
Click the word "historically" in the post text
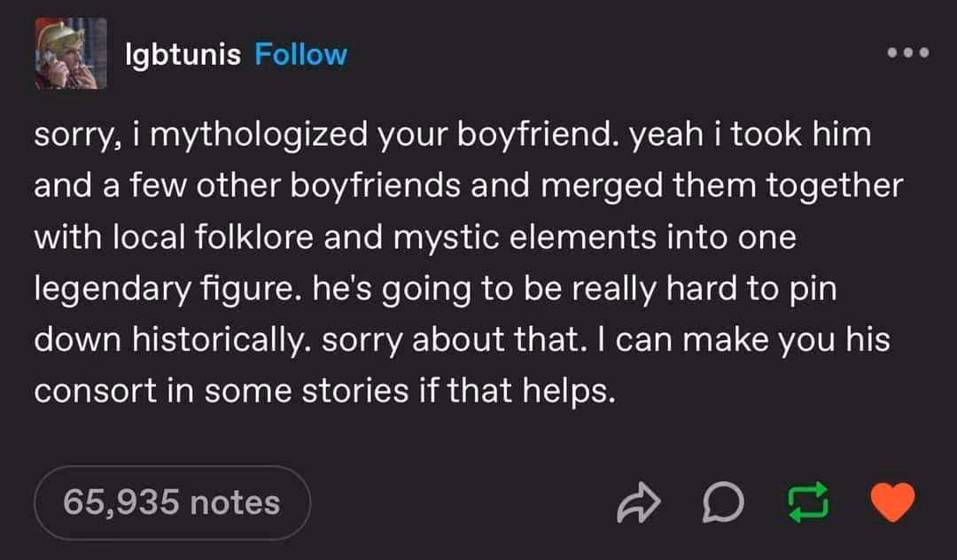click(x=218, y=339)
